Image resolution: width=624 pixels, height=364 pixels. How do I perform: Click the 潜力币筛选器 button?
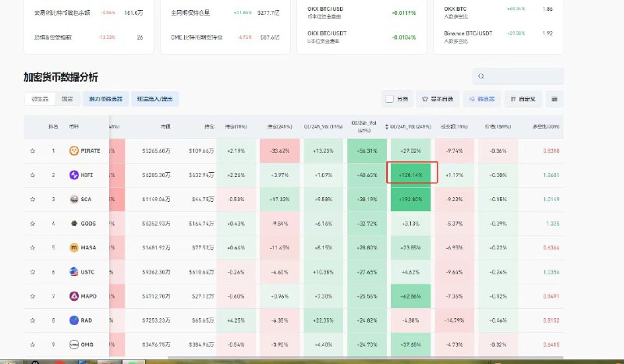105,100
